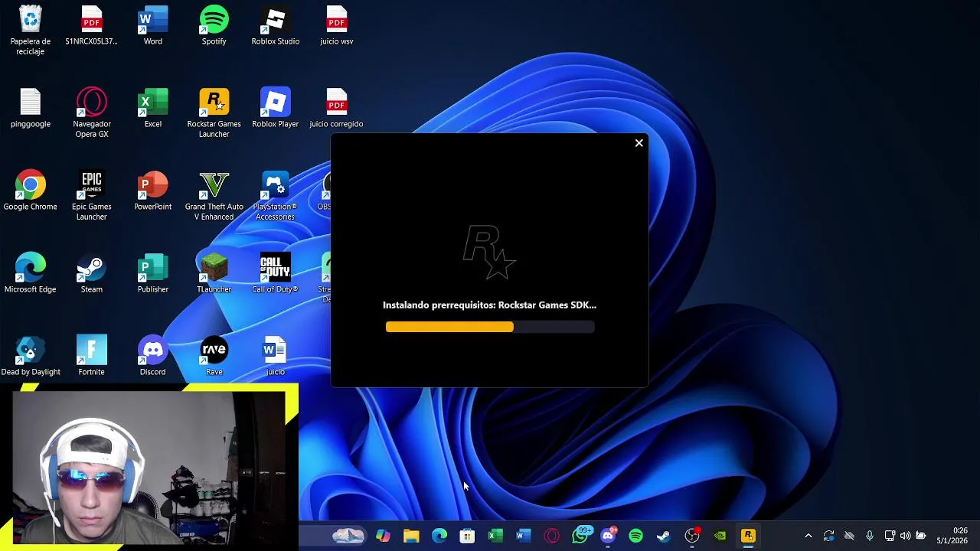The image size is (980, 551).
Task: Open the Excel desktop shortcut
Action: tap(152, 108)
